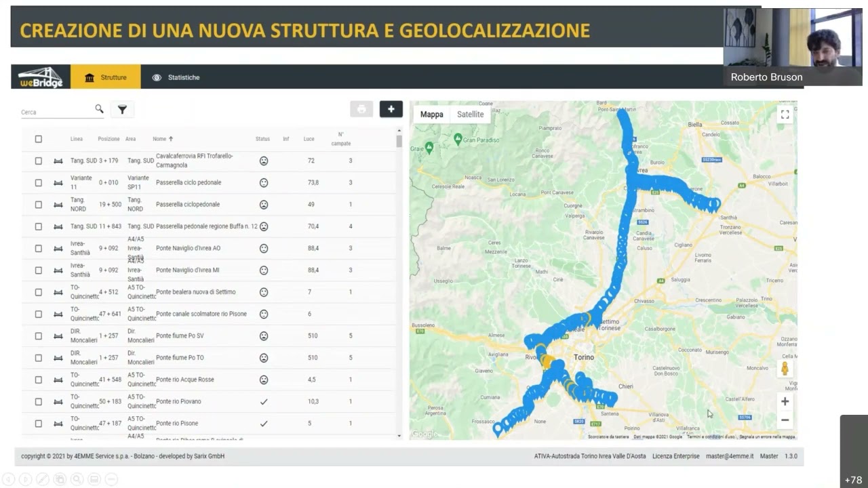The image size is (868, 488).
Task: Click status face of Ponte rio Acque Rosse
Action: click(264, 380)
